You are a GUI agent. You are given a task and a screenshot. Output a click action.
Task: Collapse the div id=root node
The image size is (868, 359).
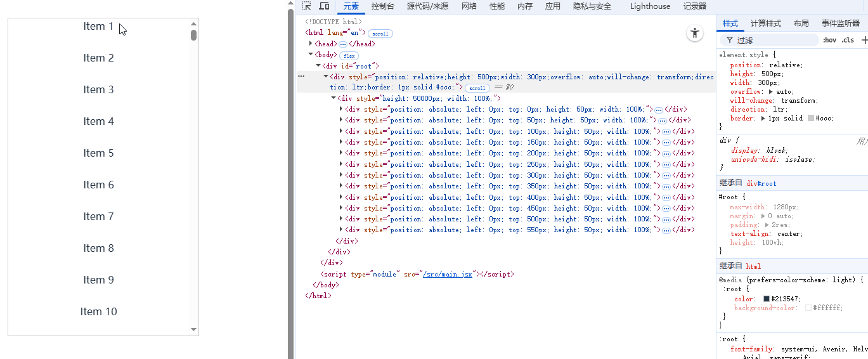318,65
